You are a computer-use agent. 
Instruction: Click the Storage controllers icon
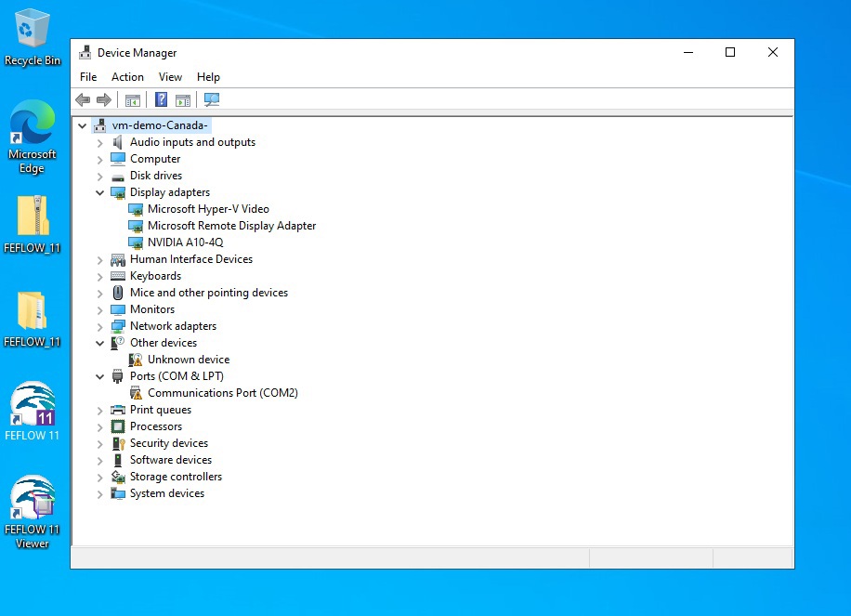118,477
